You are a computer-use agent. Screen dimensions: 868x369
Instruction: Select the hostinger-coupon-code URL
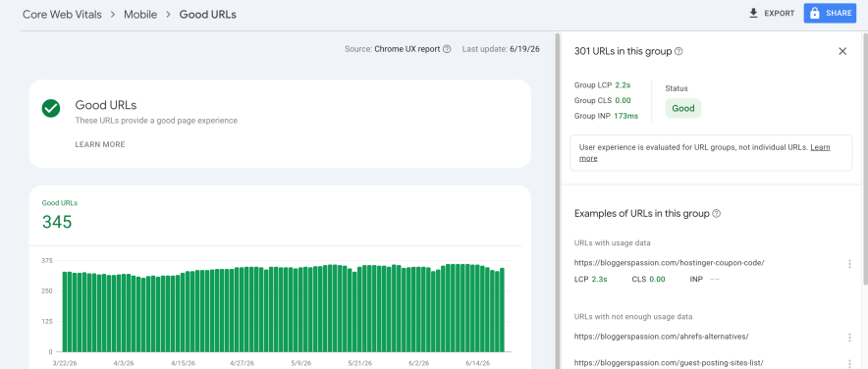670,263
